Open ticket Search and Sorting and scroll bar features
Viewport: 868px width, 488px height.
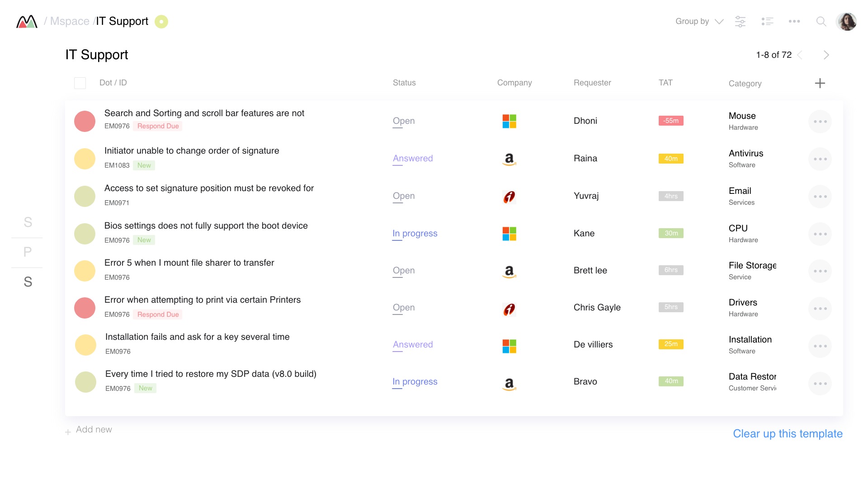204,113
